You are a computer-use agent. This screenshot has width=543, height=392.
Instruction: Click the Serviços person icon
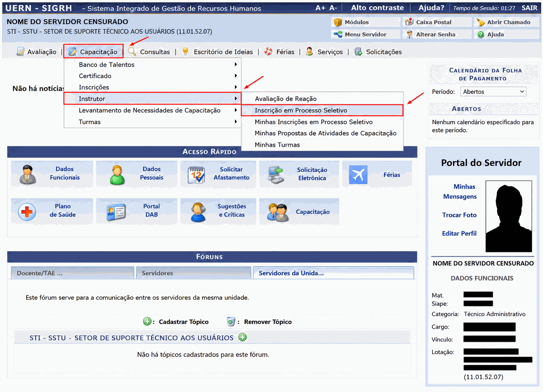coord(310,51)
